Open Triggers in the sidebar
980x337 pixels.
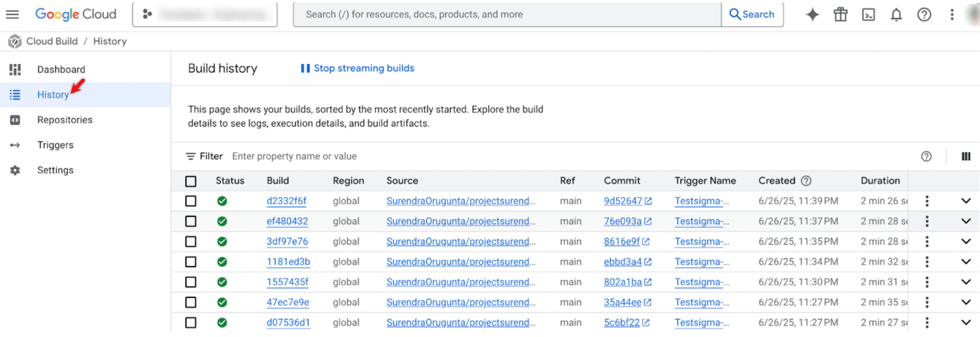point(85,145)
